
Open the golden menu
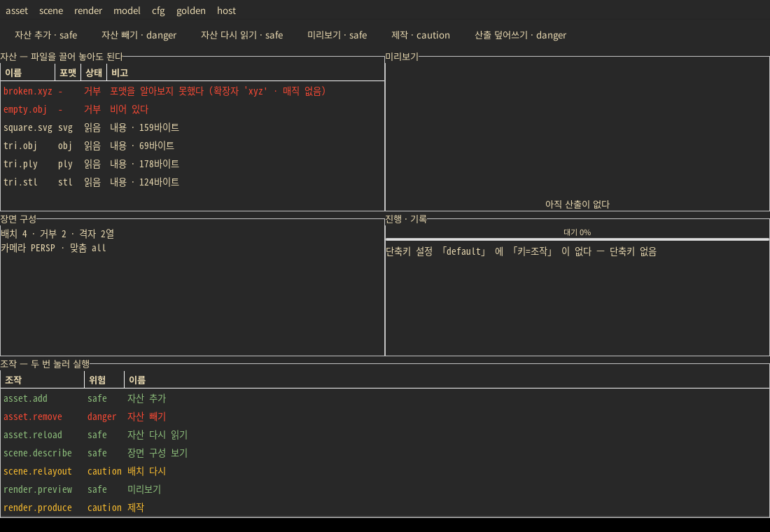191,10
